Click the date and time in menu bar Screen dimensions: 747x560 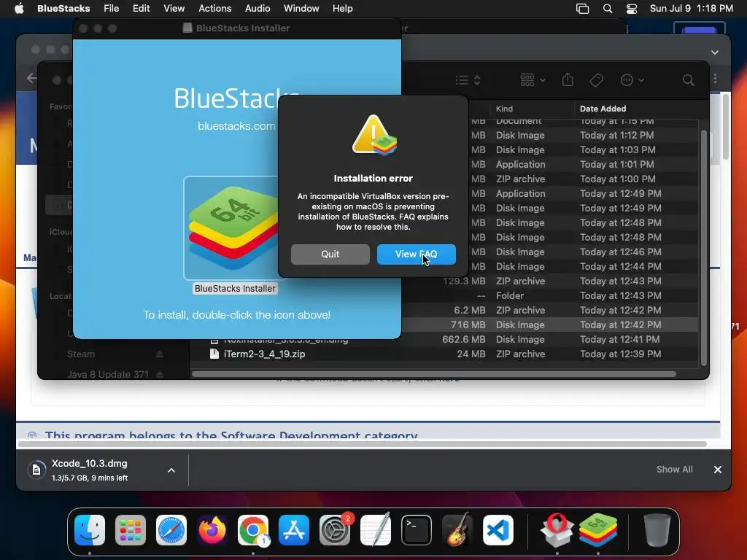[692, 9]
